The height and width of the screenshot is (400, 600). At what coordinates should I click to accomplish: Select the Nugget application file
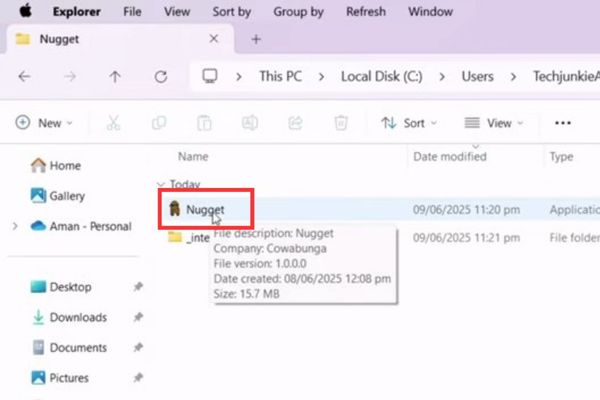tap(205, 210)
